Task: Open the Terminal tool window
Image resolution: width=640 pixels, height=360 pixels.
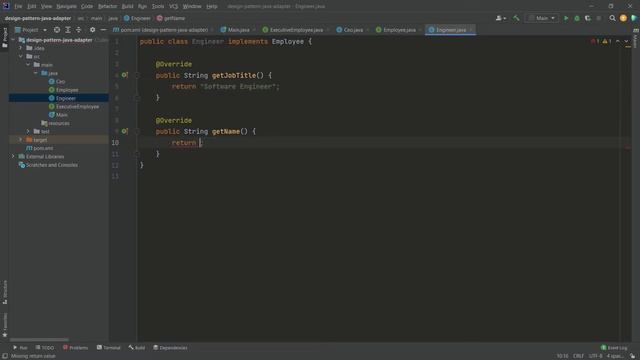Action: pyautogui.click(x=109, y=348)
